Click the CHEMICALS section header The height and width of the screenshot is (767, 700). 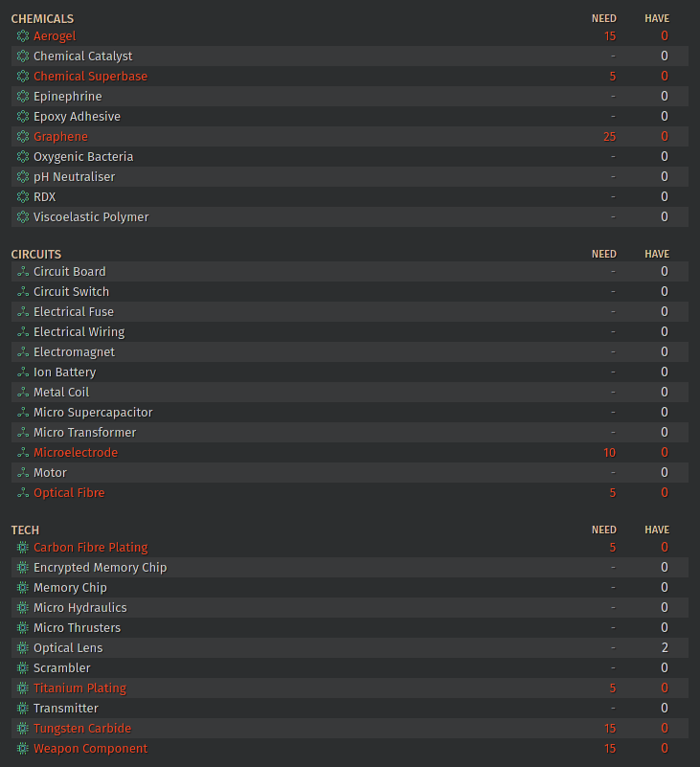pos(42,19)
